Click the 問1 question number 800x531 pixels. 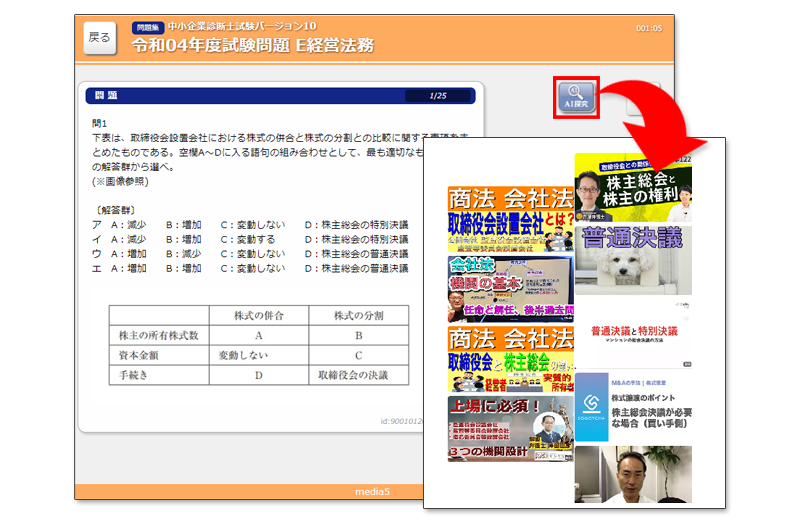click(x=99, y=123)
